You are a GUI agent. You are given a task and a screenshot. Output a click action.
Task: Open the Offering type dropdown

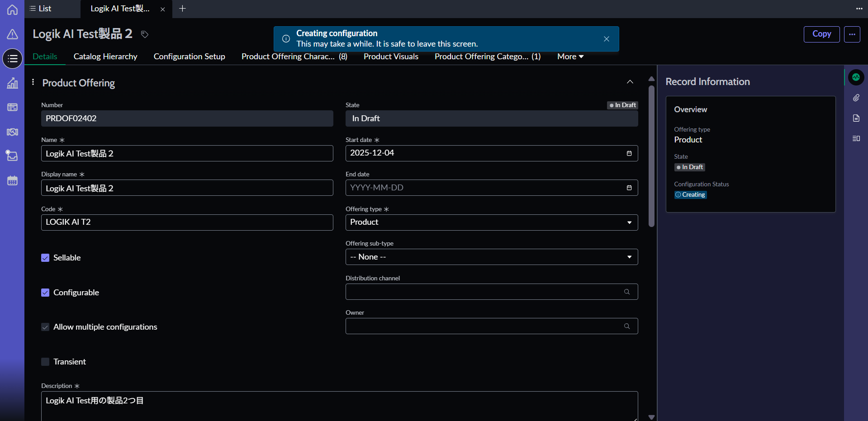tap(491, 222)
